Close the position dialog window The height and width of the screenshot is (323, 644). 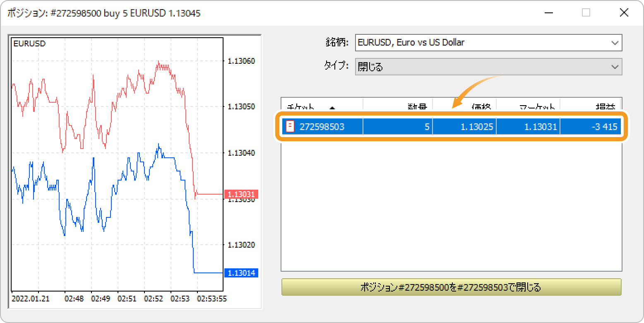[x=624, y=13]
